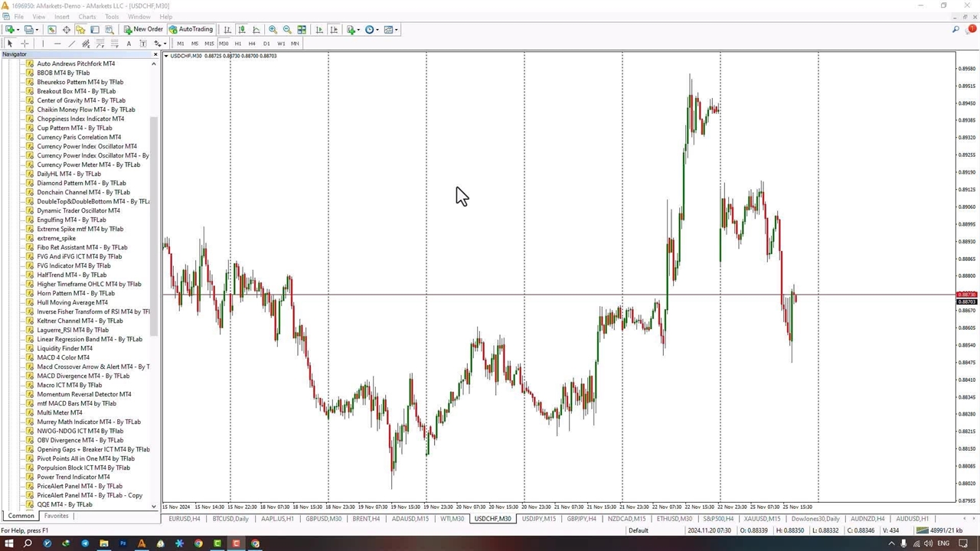
Task: Toggle the AutoTrading button
Action: (x=191, y=30)
